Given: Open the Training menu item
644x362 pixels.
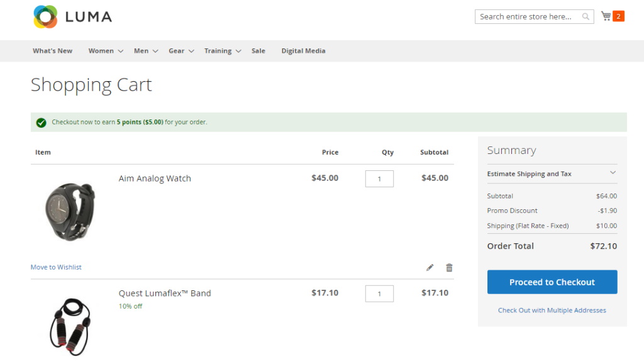Looking at the screenshot, I should pyautogui.click(x=218, y=51).
